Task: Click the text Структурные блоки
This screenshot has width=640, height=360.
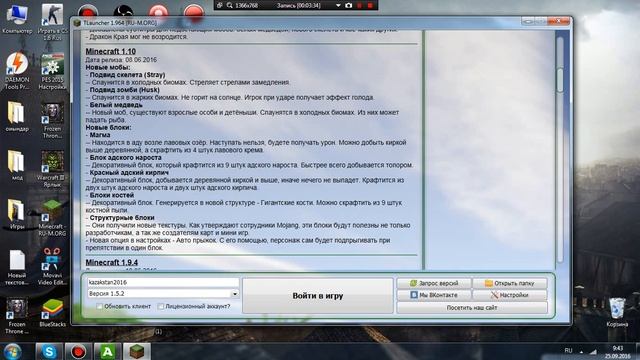Action: (x=122, y=218)
